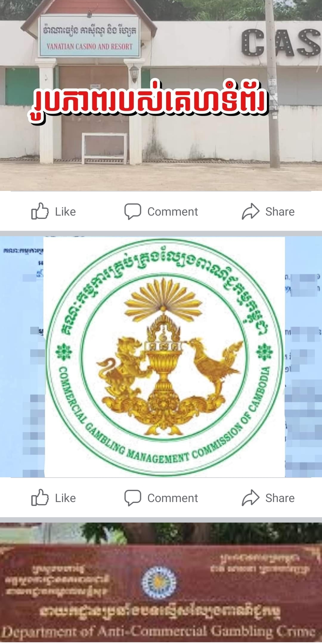The width and height of the screenshot is (322, 644).
Task: Click the Share label under the casino photo
Action: pyautogui.click(x=280, y=212)
